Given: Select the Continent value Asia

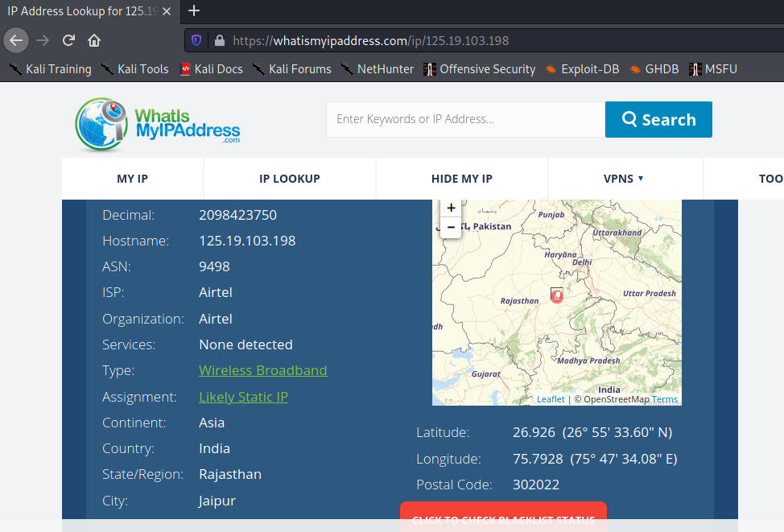Looking at the screenshot, I should (212, 423).
